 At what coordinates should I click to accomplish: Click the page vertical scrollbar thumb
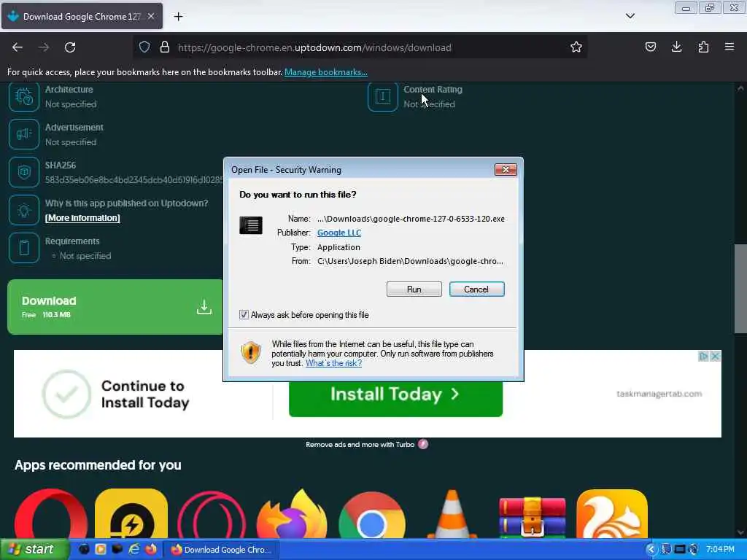click(740, 289)
